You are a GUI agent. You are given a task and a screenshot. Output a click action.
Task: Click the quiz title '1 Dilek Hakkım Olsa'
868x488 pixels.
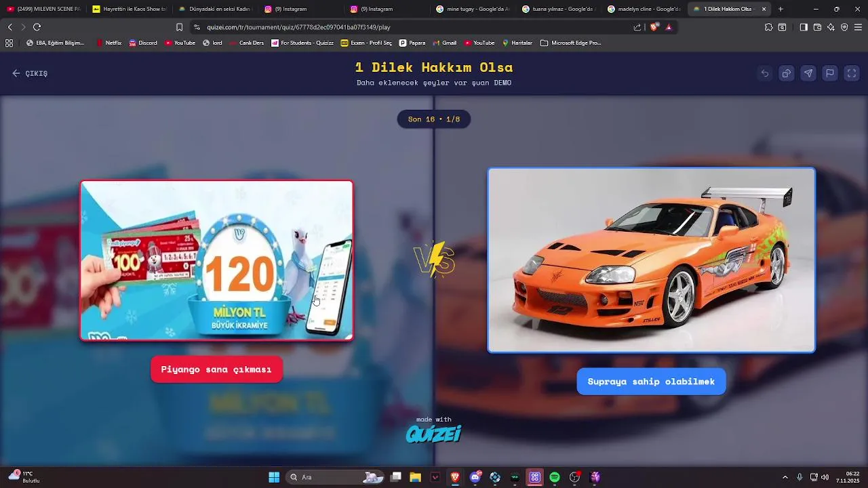tap(434, 67)
